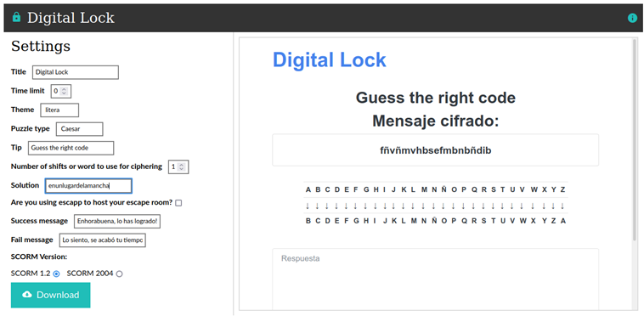Focus the Solution text field
Image resolution: width=644 pixels, height=316 pixels.
(x=88, y=185)
